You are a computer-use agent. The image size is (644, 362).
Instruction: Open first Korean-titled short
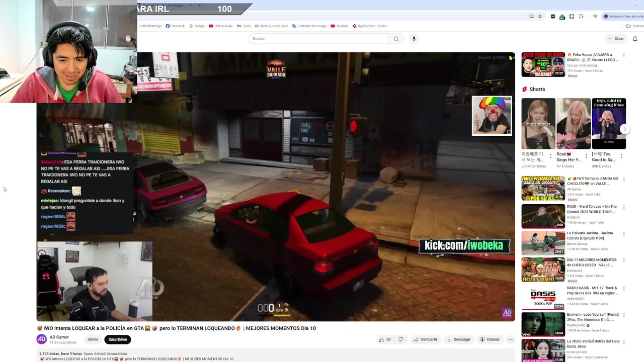[538, 124]
